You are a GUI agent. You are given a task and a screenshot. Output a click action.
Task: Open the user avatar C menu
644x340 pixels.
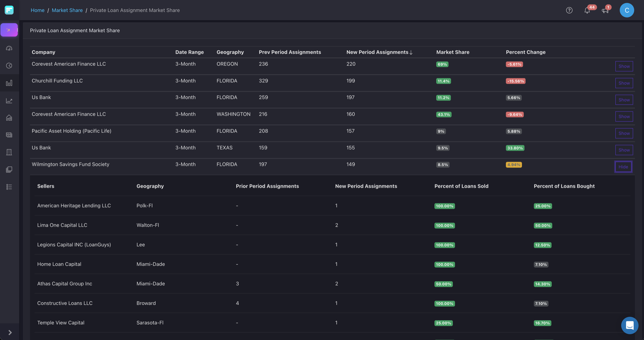point(626,10)
